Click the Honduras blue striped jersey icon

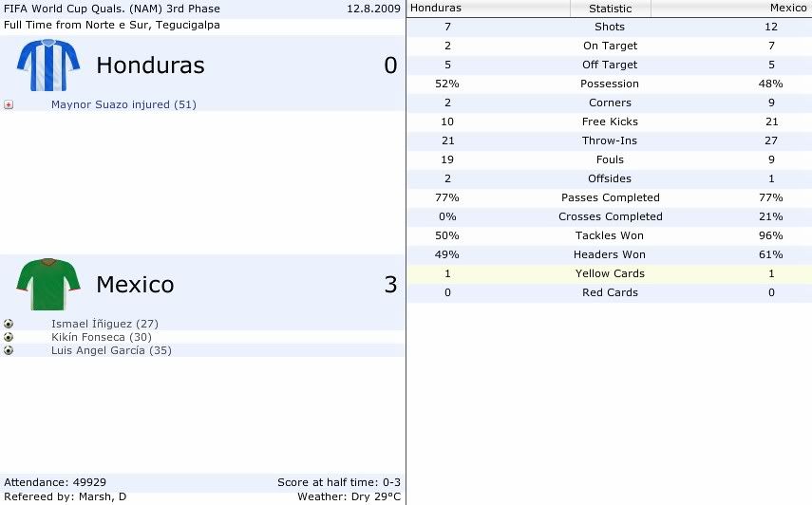click(48, 65)
